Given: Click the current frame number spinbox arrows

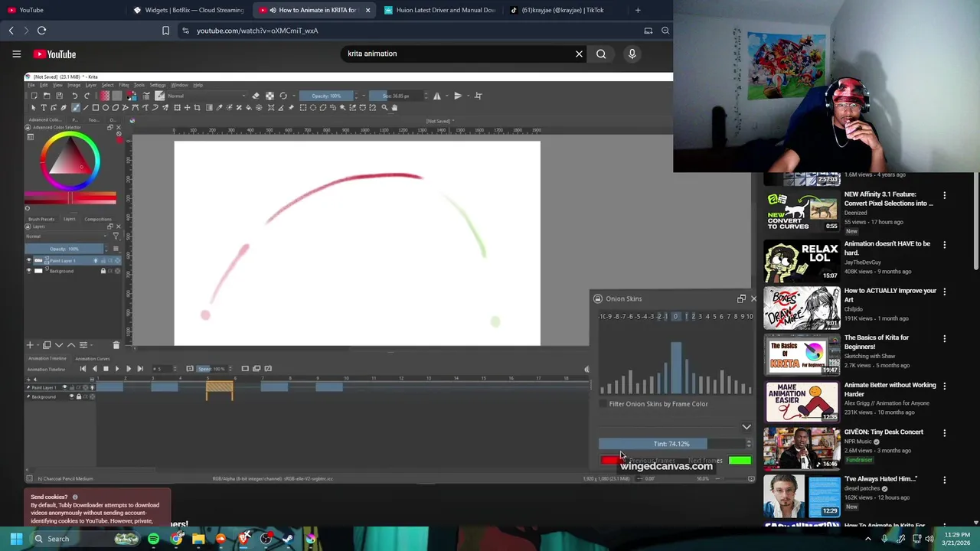Looking at the screenshot, I should click(175, 369).
